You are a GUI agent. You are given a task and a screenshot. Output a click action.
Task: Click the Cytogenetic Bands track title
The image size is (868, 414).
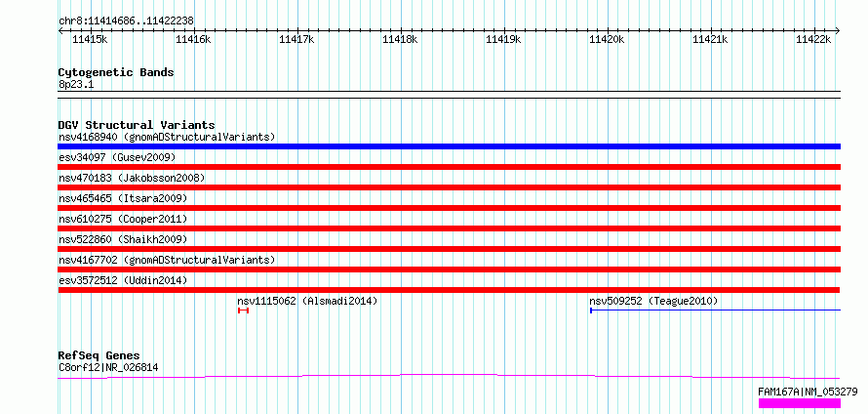[x=116, y=72]
